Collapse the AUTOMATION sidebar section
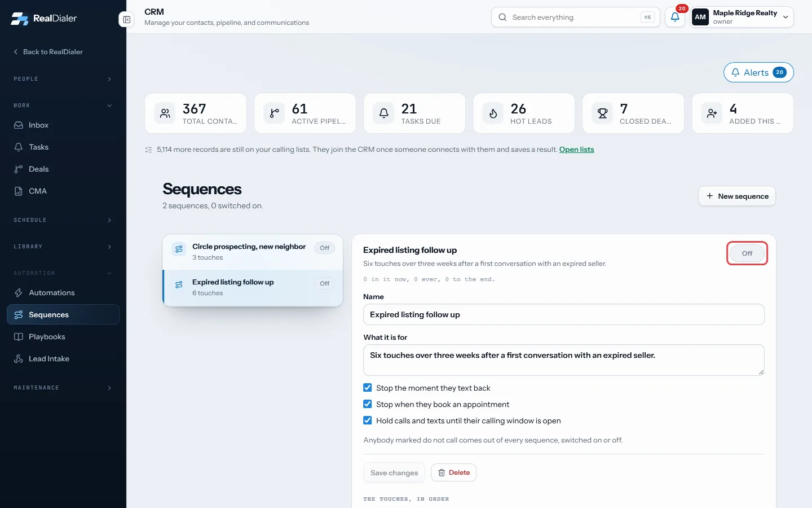Viewport: 812px width, 508px height. coord(63,273)
